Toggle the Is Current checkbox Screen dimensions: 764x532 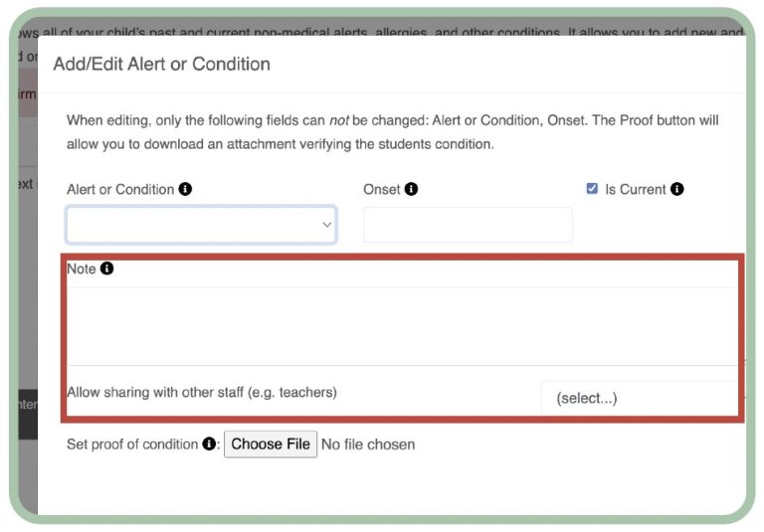tap(592, 189)
